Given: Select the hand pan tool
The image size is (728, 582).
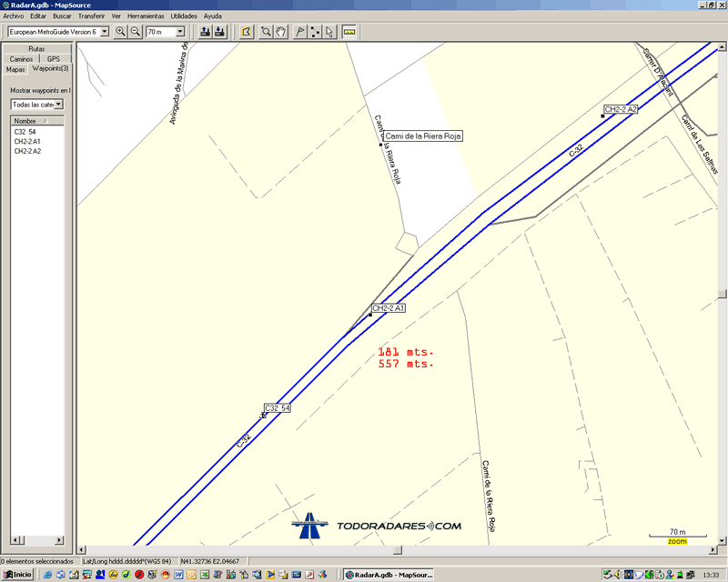Looking at the screenshot, I should [280, 32].
